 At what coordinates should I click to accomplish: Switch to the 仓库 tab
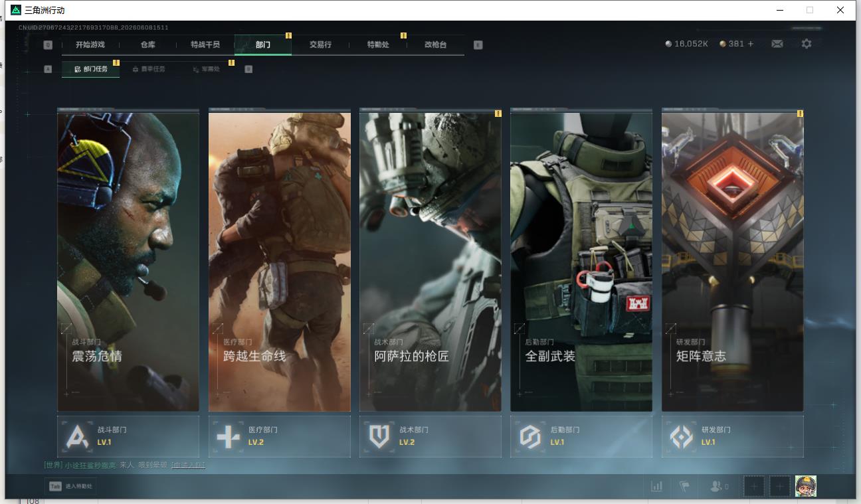[x=147, y=44]
